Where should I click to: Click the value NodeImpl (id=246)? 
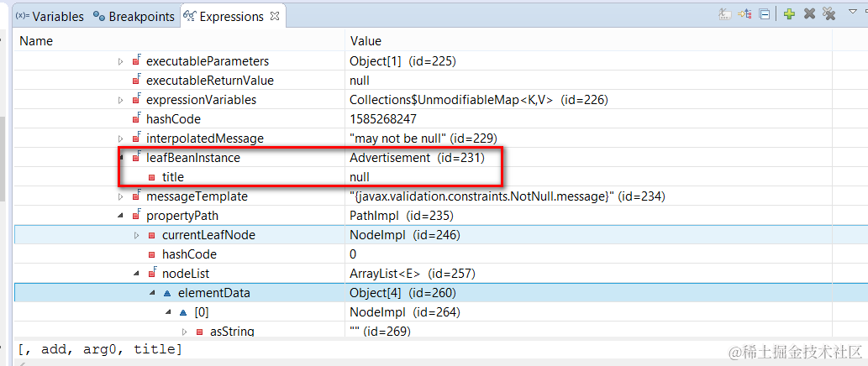click(x=405, y=235)
